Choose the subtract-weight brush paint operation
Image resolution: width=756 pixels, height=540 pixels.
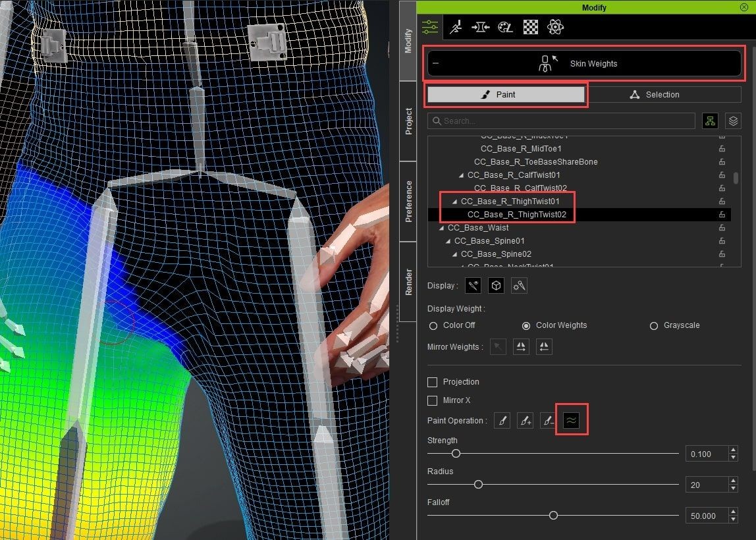point(548,421)
